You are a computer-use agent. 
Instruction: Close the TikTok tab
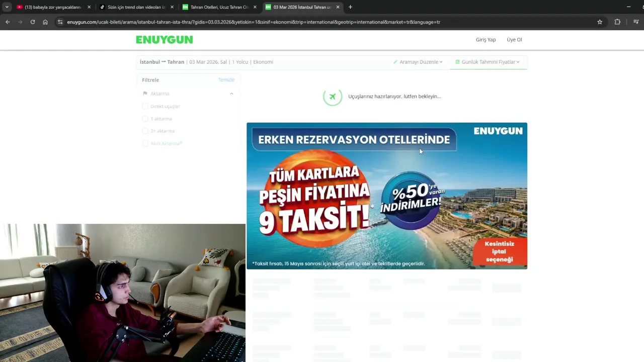pyautogui.click(x=172, y=7)
